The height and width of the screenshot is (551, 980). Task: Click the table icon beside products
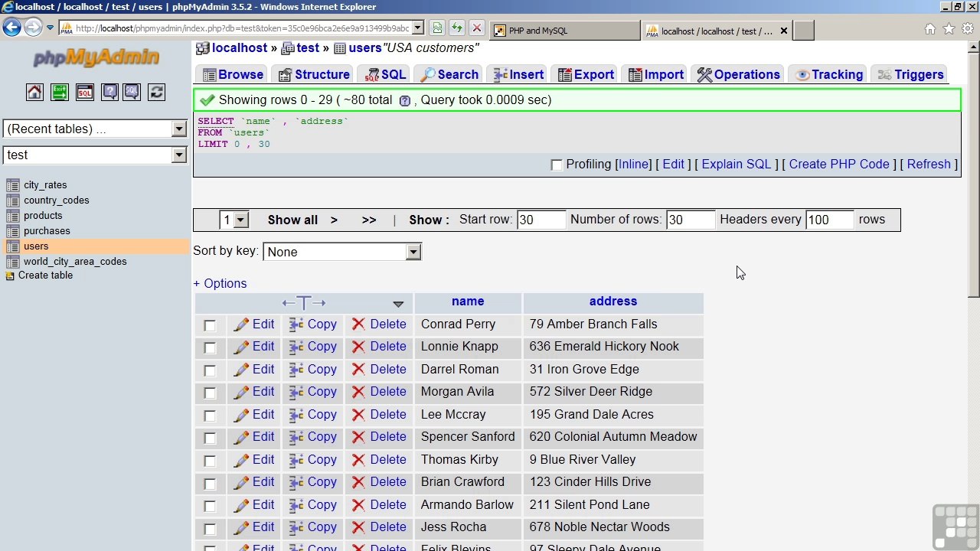(12, 216)
